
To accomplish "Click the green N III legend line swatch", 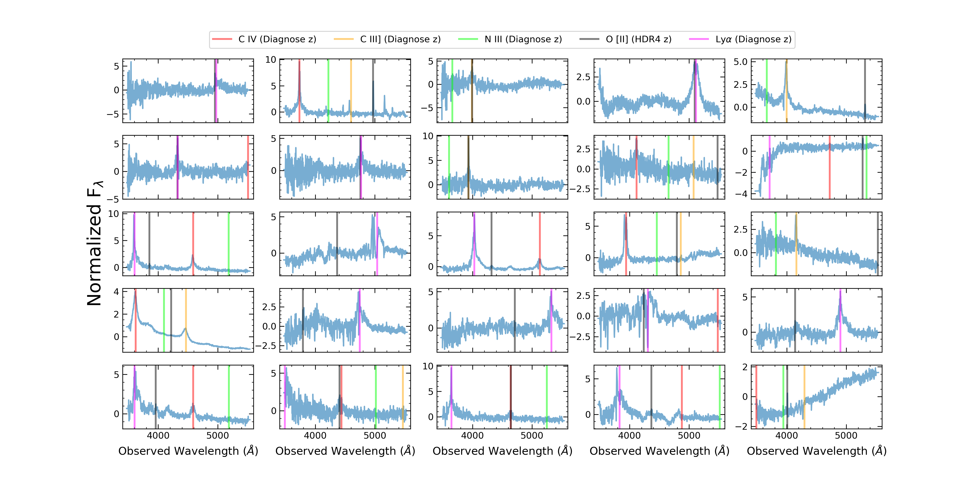I will (468, 39).
